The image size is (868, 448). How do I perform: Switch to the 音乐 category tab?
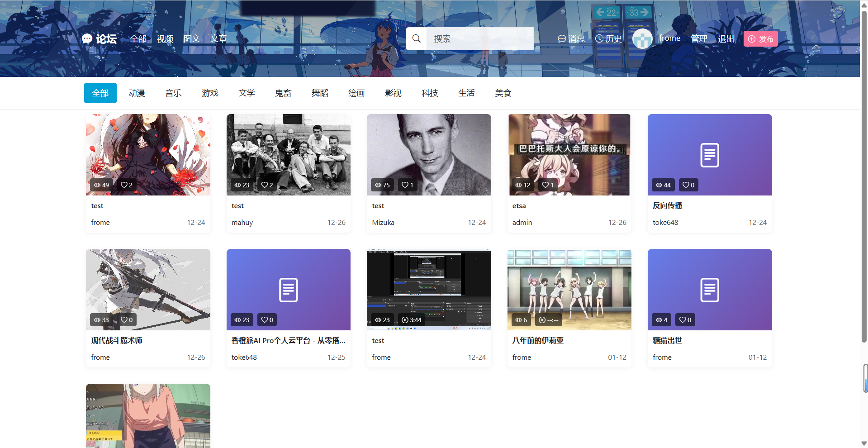tap(173, 93)
